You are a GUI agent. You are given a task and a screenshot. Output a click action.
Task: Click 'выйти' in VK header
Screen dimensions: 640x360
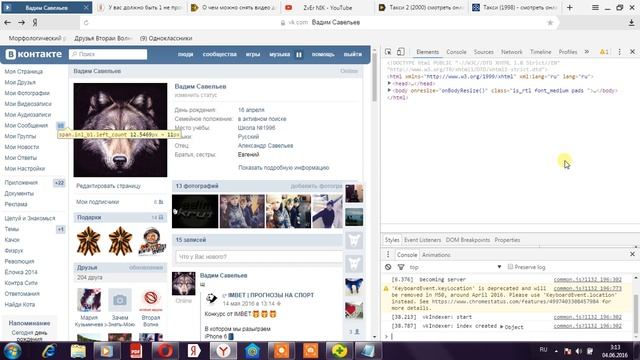(353, 54)
